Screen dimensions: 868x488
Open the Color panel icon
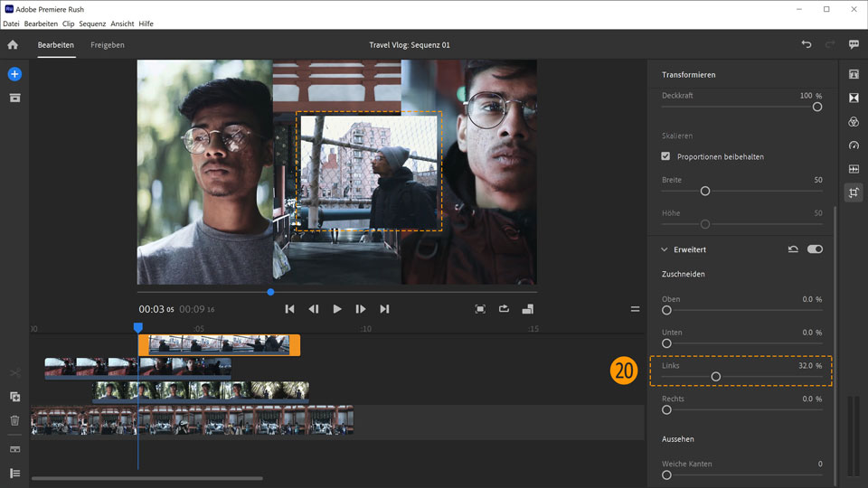[x=854, y=122]
